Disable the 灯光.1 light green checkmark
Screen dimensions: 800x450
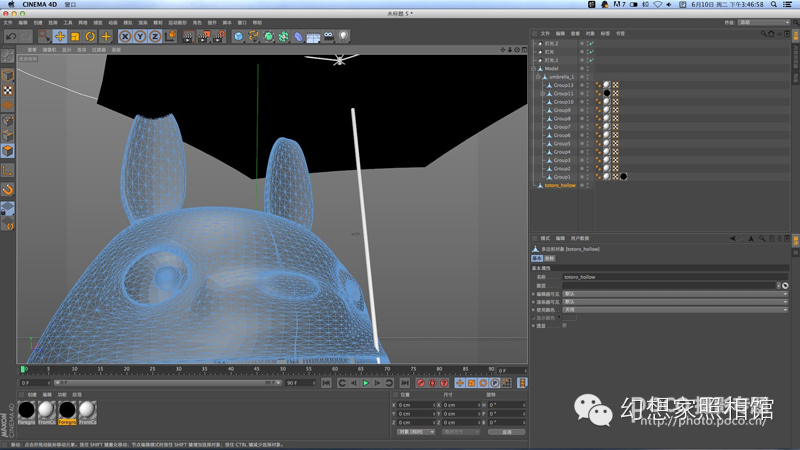(591, 60)
